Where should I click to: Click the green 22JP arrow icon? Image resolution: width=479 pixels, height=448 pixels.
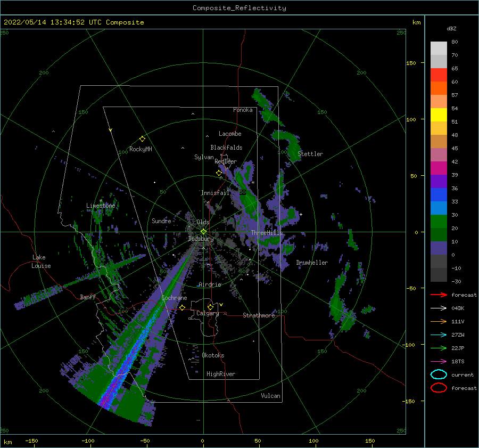[x=439, y=348]
